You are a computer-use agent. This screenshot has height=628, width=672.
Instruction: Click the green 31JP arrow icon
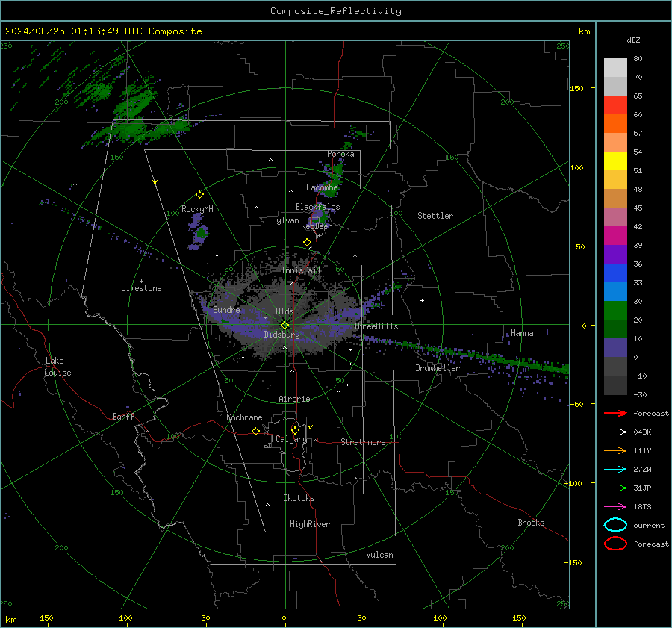615,488
